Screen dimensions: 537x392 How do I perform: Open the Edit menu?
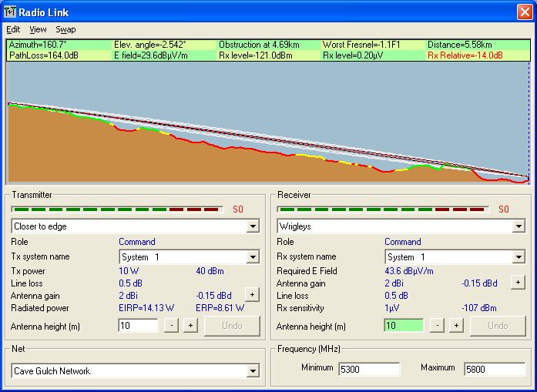click(x=13, y=29)
